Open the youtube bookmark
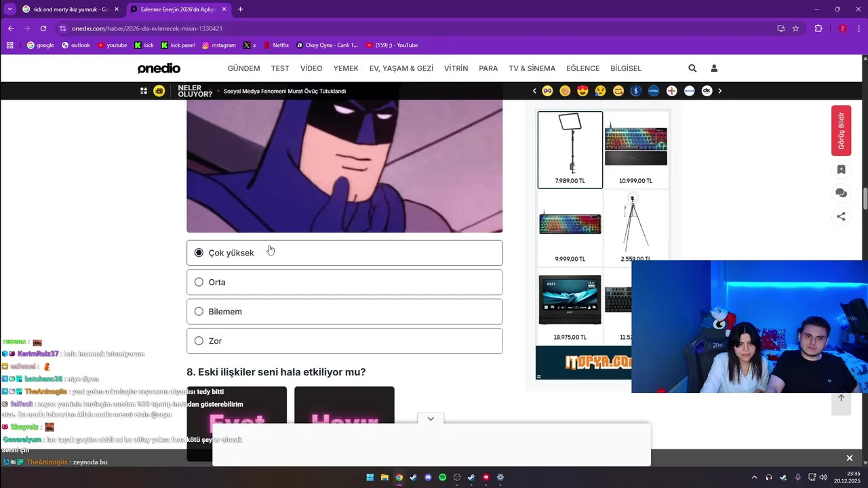 click(113, 45)
